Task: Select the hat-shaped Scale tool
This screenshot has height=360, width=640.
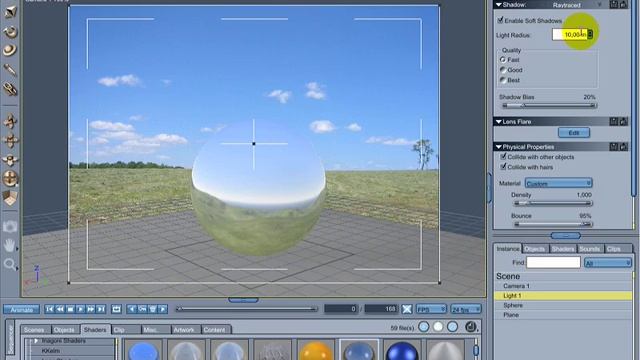Action: (x=10, y=50)
